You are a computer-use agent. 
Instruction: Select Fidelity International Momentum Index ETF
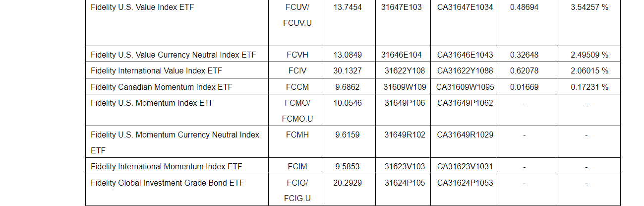point(166,166)
